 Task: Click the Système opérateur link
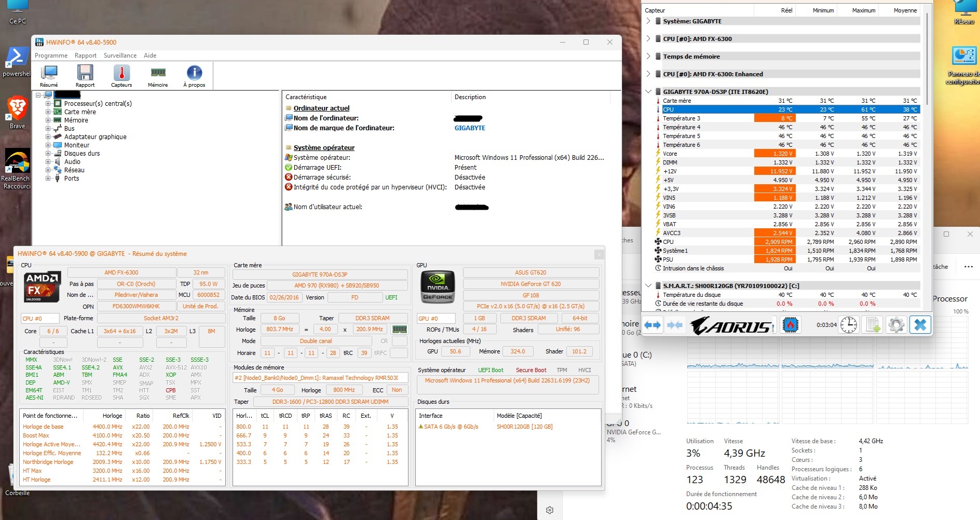coord(323,147)
